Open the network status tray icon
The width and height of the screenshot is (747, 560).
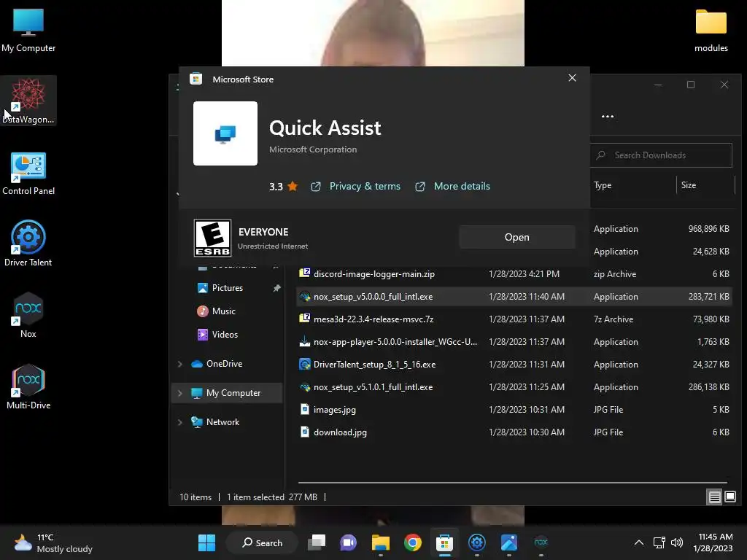click(x=659, y=542)
